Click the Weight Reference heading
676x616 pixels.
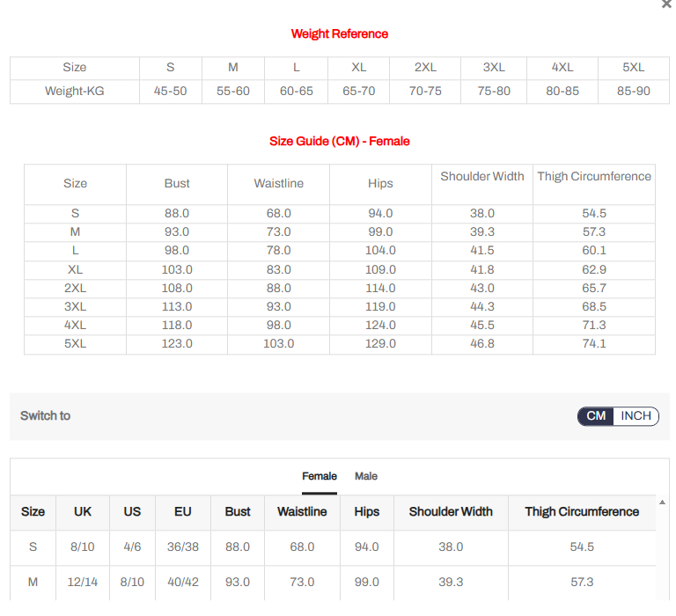[339, 33]
